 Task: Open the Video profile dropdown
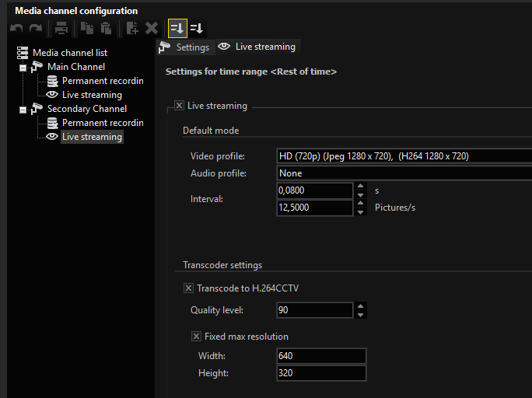point(404,156)
